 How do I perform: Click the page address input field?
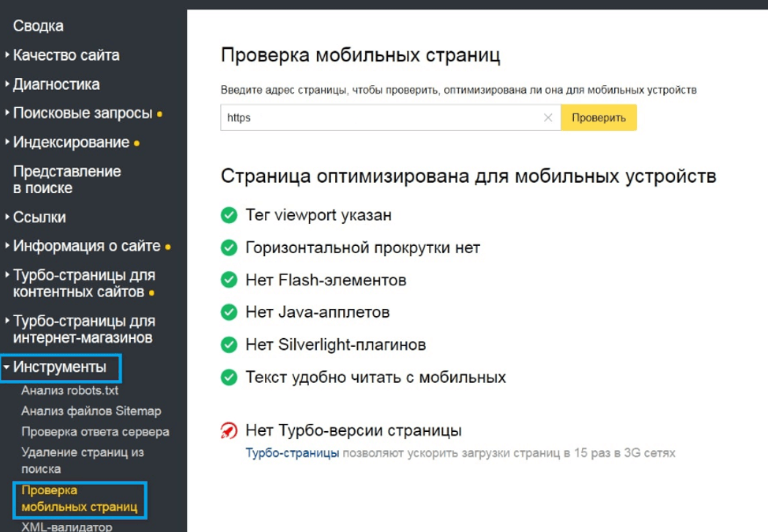pos(382,118)
